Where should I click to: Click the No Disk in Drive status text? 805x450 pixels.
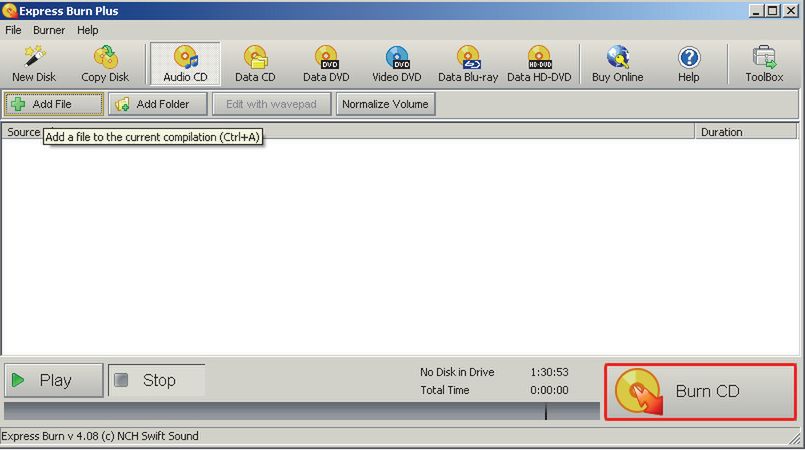point(457,372)
